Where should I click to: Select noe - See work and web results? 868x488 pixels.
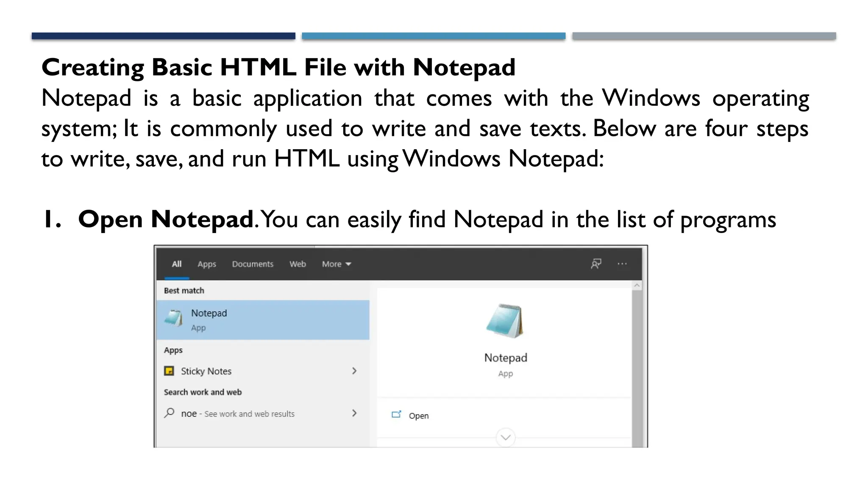pos(263,413)
